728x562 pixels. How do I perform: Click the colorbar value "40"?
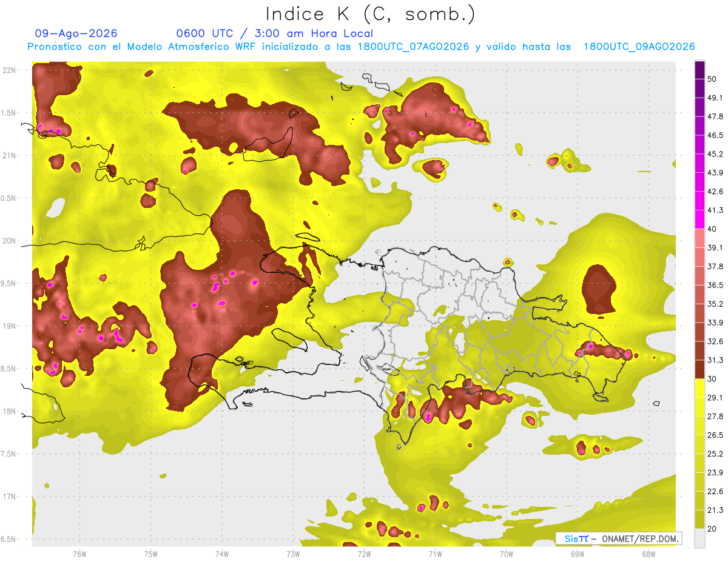click(712, 229)
